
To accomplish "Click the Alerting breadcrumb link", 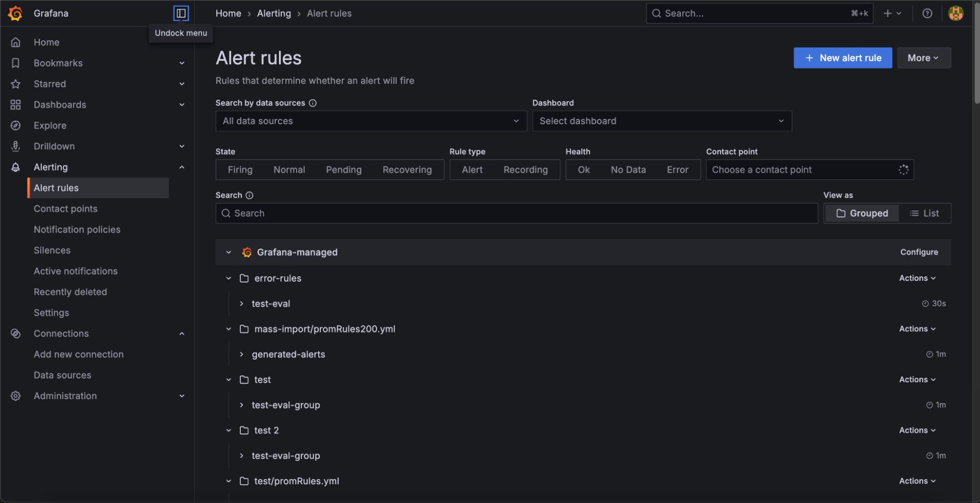I will pyautogui.click(x=274, y=13).
